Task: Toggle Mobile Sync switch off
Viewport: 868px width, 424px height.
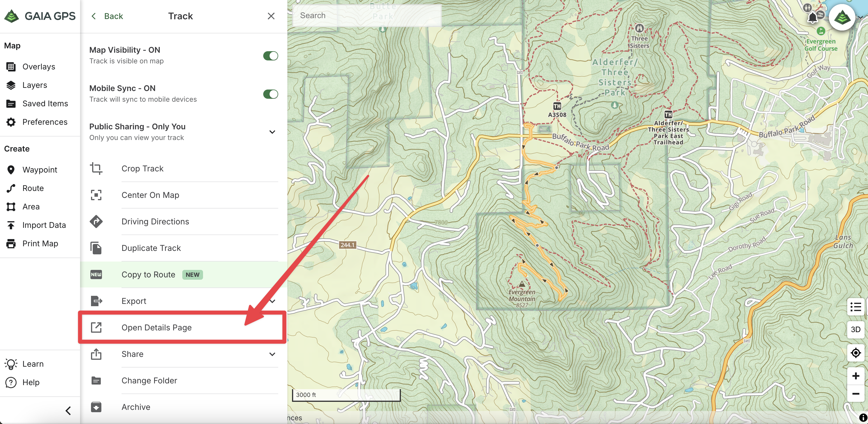Action: click(271, 94)
